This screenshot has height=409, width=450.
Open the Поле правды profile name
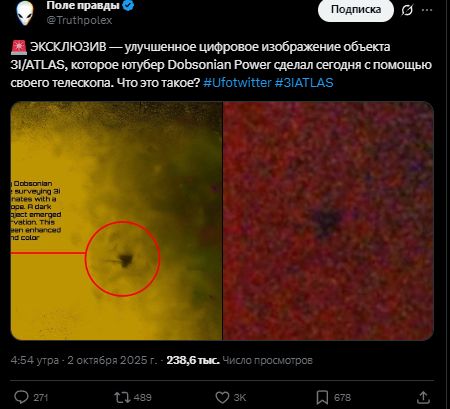(x=83, y=5)
